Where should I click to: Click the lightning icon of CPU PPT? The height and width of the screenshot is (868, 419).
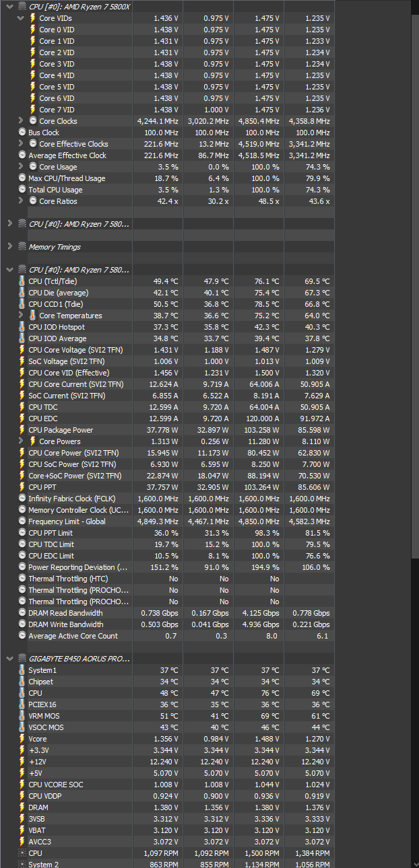[22, 487]
